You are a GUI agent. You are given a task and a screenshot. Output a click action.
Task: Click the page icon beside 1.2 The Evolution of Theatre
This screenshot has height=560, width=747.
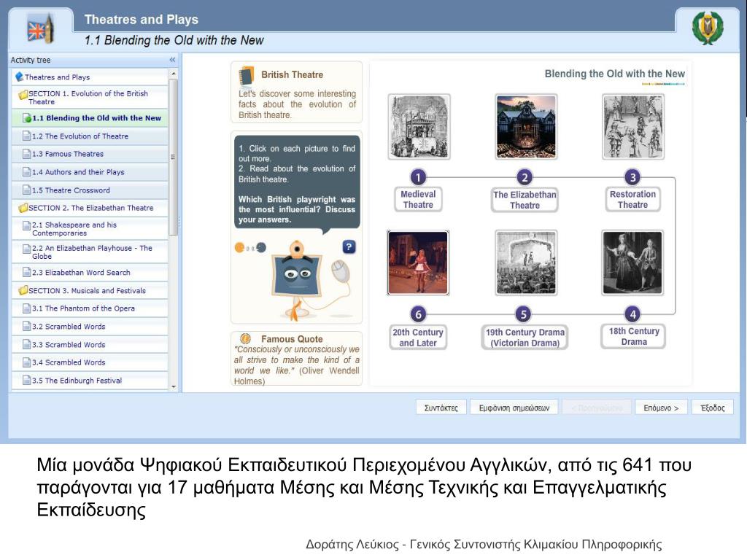(27, 136)
